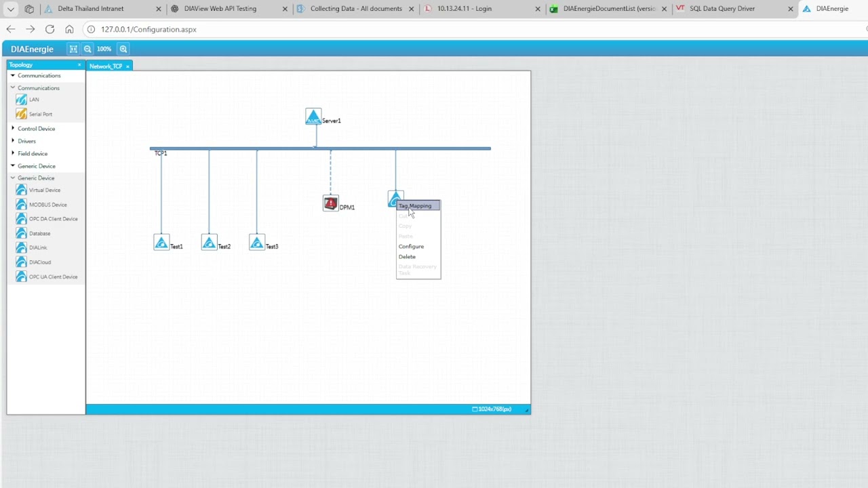Click the zoom out magnifier icon

[x=87, y=49]
